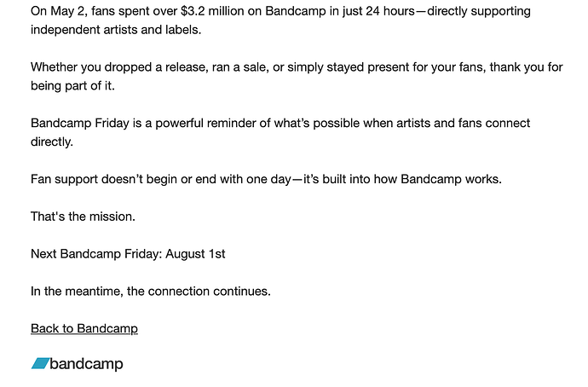Click "In the meantime, the connection continues." sentence
This screenshot has width=588, height=387.
(x=151, y=292)
